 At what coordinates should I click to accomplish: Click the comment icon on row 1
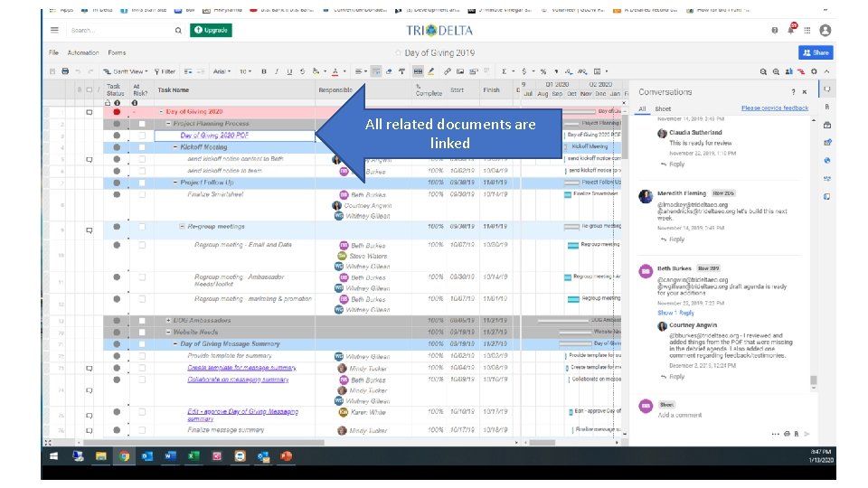90,112
